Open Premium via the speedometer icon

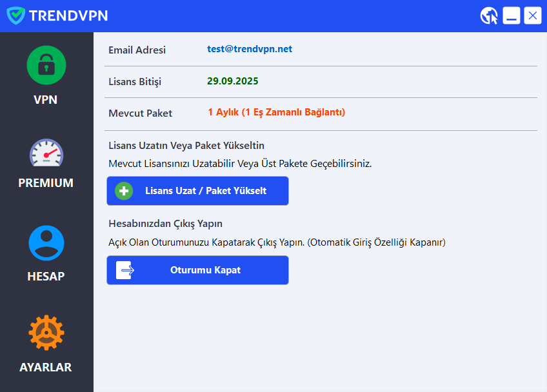(x=46, y=153)
